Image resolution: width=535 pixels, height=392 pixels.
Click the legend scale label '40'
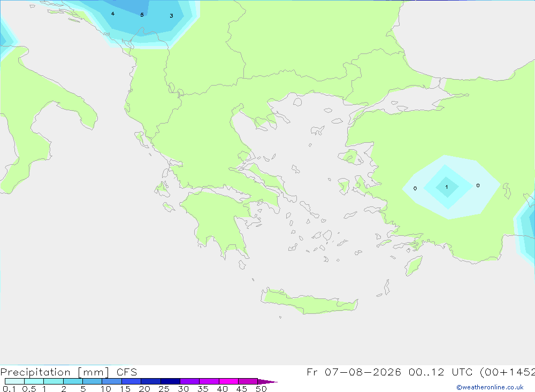click(223, 389)
